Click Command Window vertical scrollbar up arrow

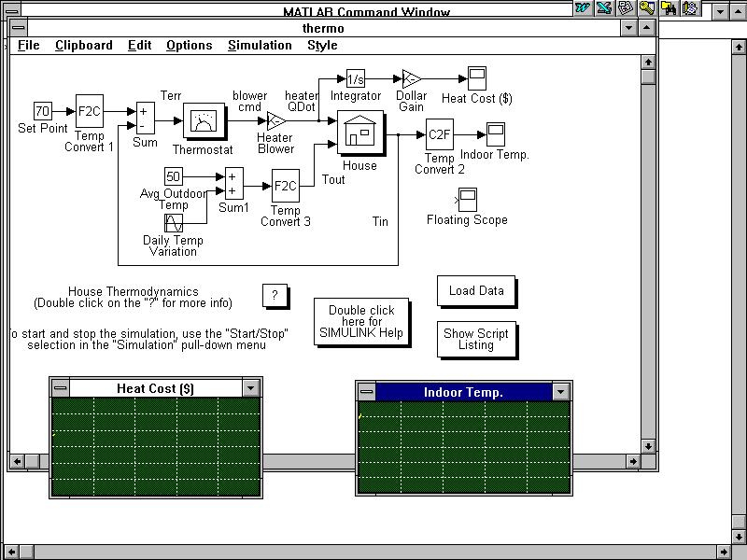(739, 47)
